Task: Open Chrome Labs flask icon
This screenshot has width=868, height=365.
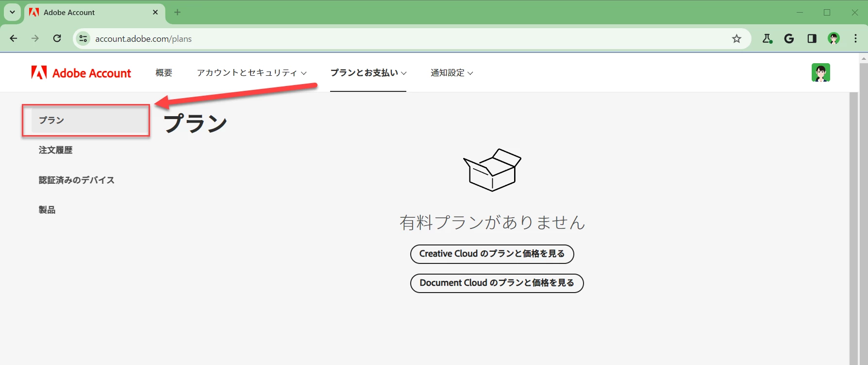Action: (x=767, y=38)
